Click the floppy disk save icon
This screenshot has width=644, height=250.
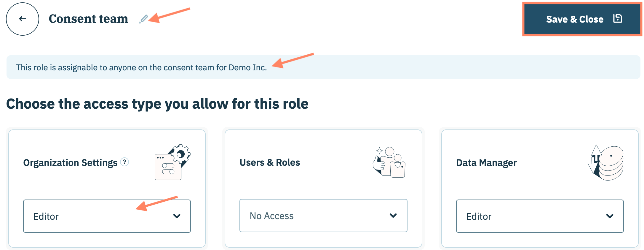[617, 19]
